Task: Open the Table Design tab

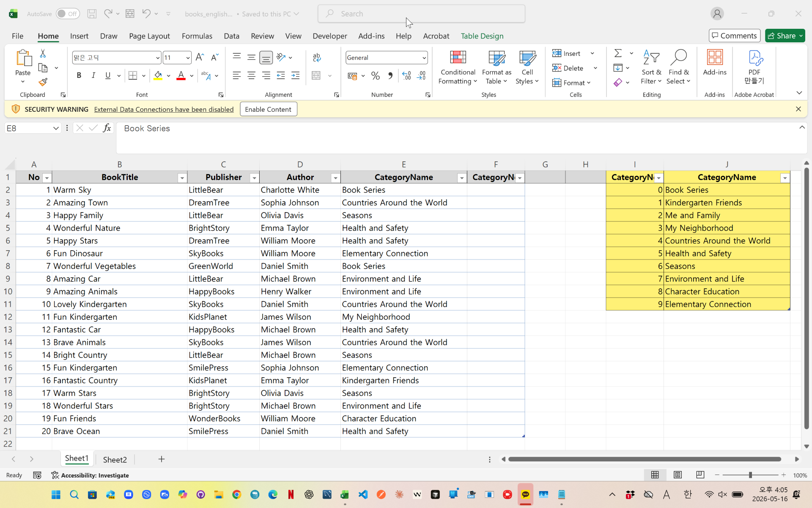Action: 482,36
